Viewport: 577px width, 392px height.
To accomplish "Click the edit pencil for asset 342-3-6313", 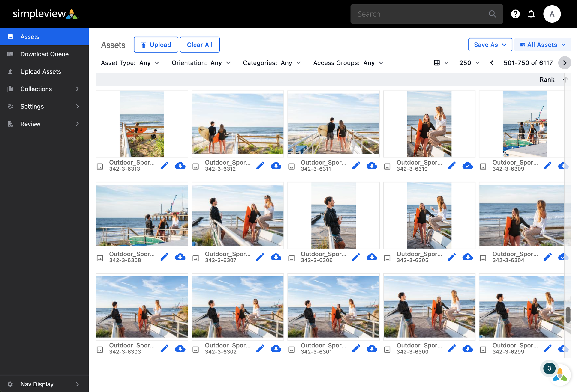I will pyautogui.click(x=164, y=166).
